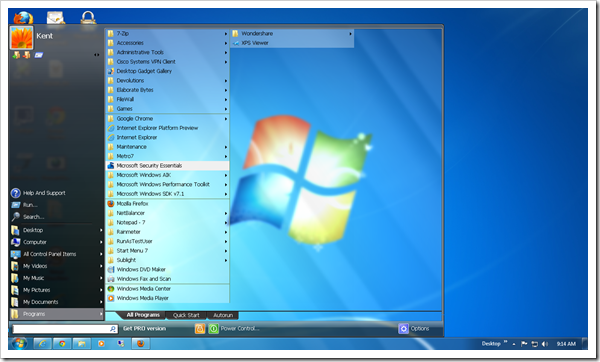Click the Windows Start orb
The width and height of the screenshot is (600, 362).
click(20, 343)
